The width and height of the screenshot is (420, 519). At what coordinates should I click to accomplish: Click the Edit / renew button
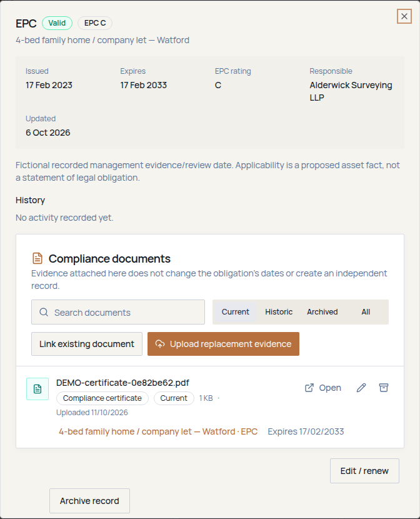(364, 471)
